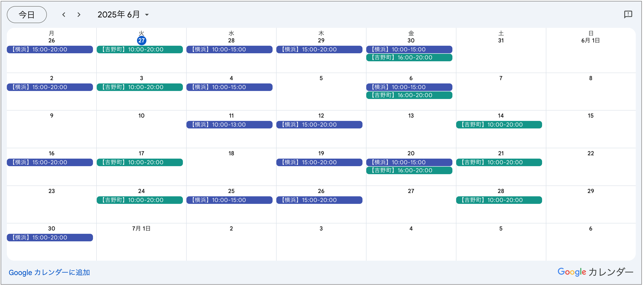Click date 6月 1日 header

591,40
